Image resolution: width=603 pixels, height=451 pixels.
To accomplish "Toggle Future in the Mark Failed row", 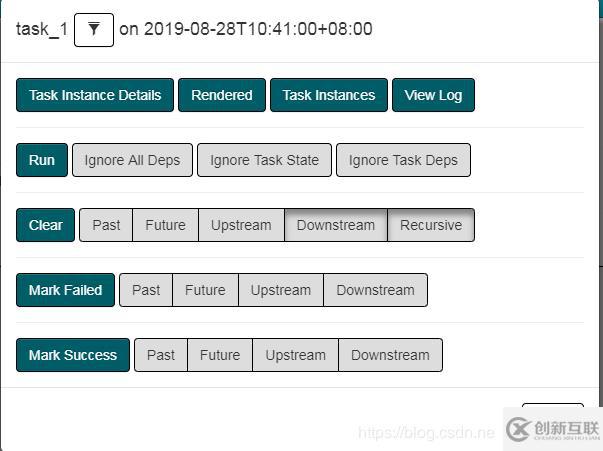I will pyautogui.click(x=205, y=290).
